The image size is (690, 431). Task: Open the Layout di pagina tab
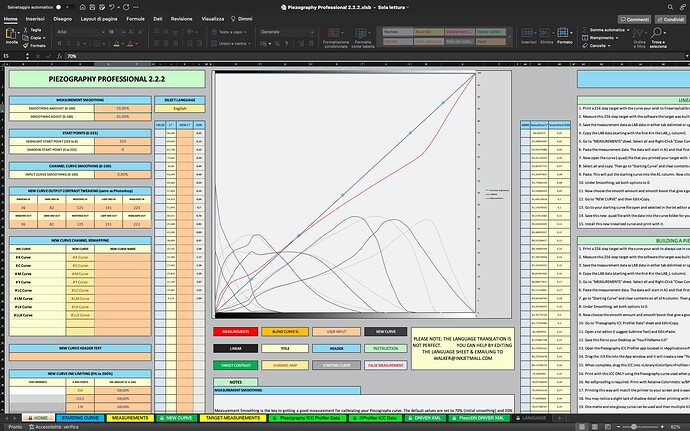[x=99, y=19]
